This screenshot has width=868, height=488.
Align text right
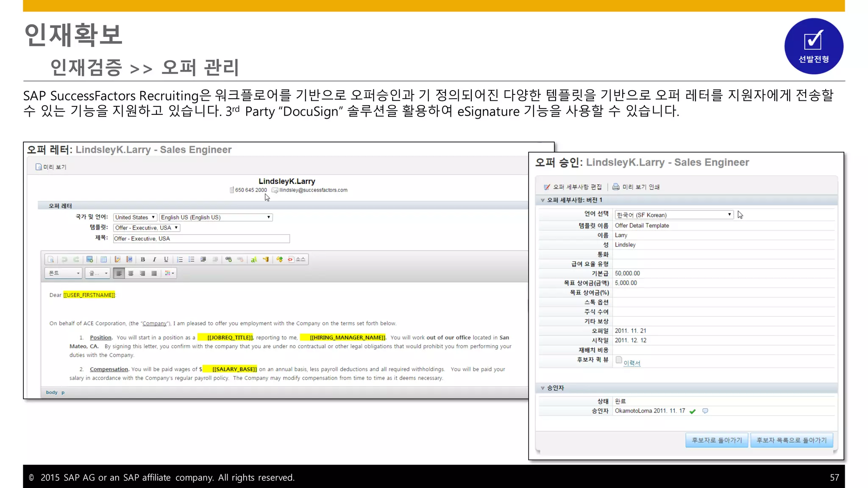(142, 274)
